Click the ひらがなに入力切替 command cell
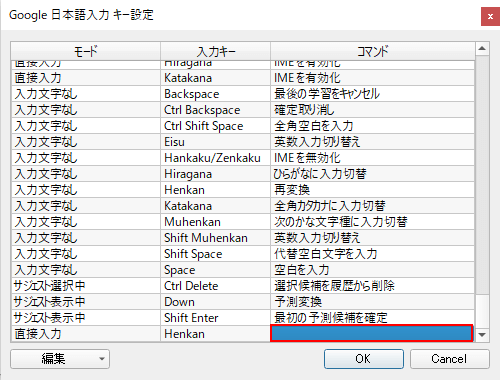The height and width of the screenshot is (380, 500). click(372, 174)
